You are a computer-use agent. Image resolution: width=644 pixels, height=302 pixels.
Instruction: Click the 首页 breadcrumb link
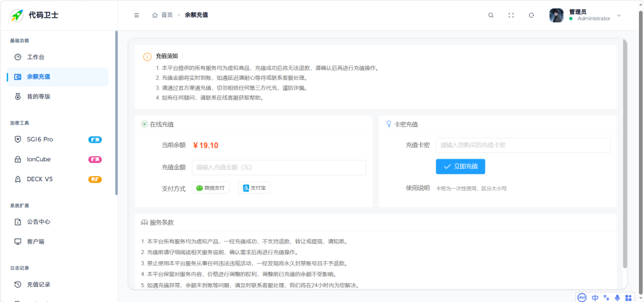[167, 15]
